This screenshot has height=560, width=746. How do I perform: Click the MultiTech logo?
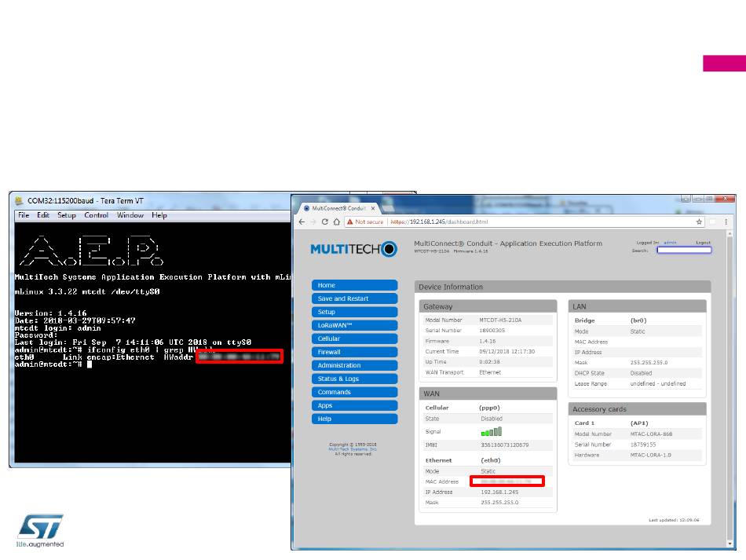pos(353,249)
